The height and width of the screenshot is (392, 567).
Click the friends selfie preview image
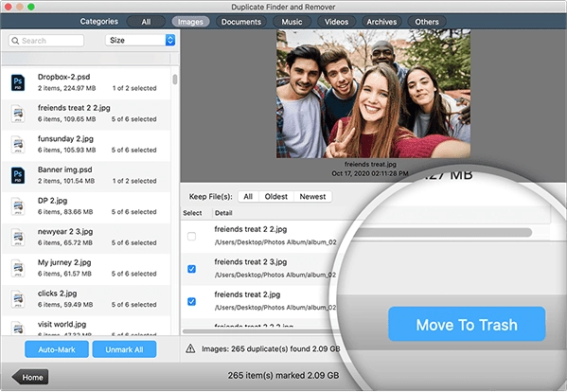click(374, 94)
